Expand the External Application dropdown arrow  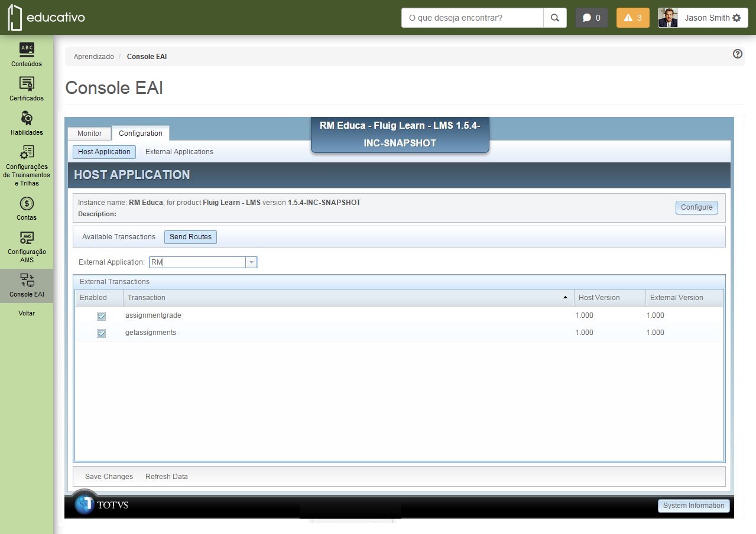click(x=251, y=262)
